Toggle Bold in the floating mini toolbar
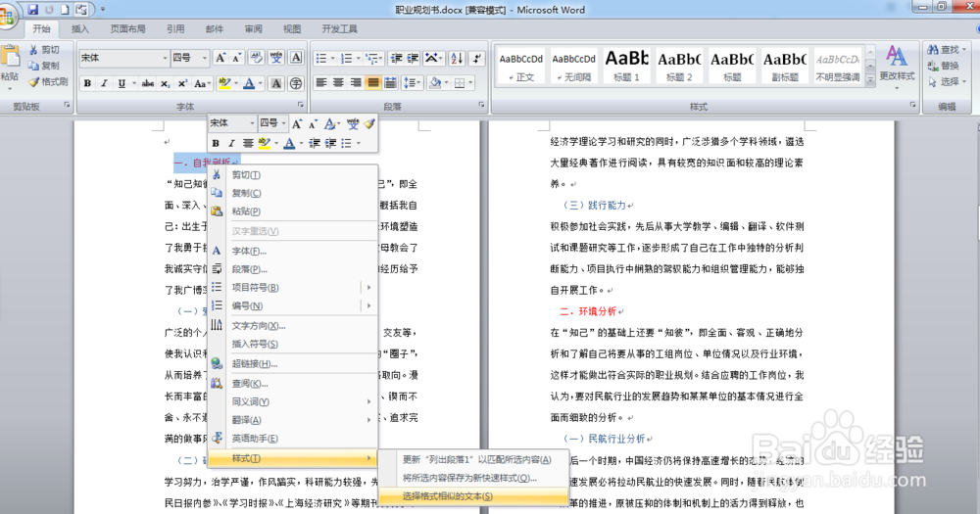The height and width of the screenshot is (514, 980). (216, 143)
